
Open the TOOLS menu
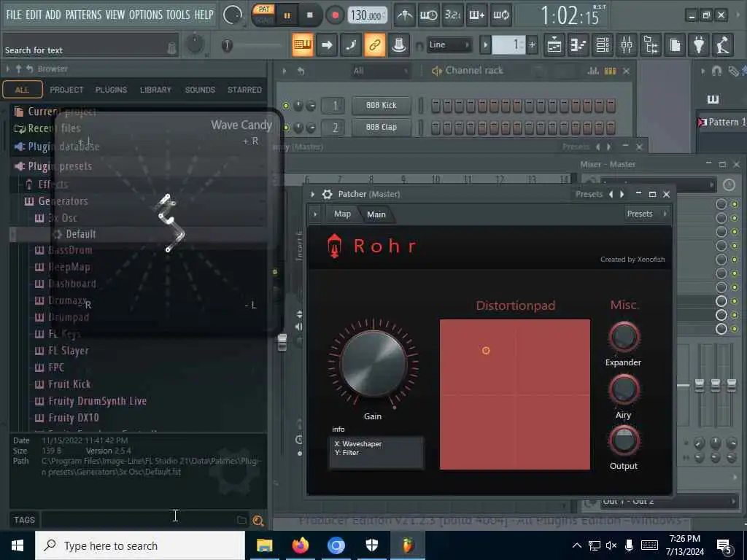pos(178,15)
